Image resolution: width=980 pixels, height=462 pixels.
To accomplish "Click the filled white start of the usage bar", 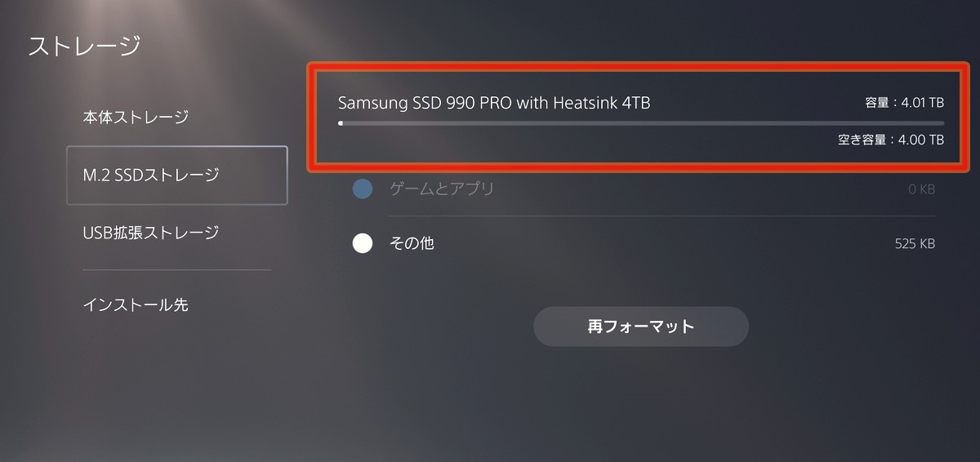I will (x=341, y=123).
